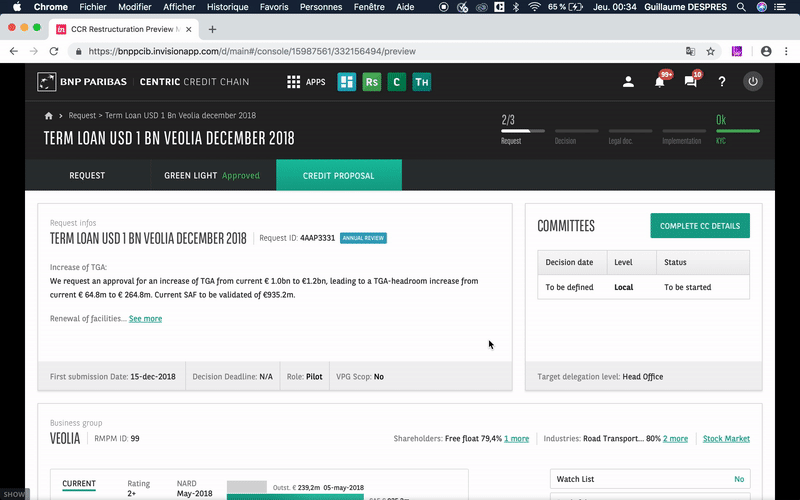Click the power logout button
This screenshot has height=500, width=800.
[753, 82]
